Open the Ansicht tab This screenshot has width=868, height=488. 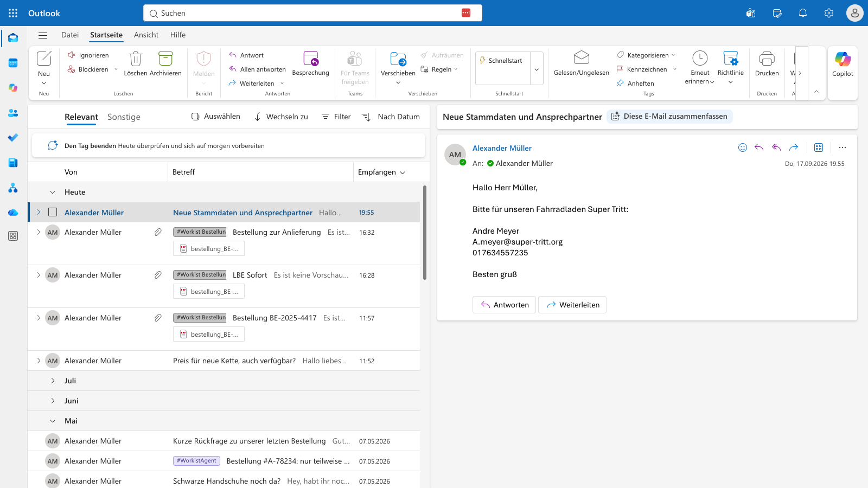point(146,35)
